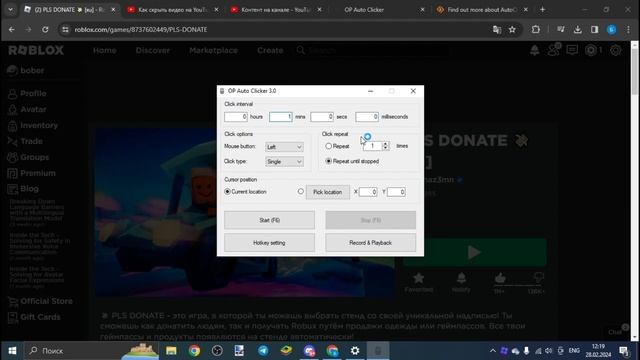Image resolution: width=640 pixels, height=360 pixels.
Task: Open a new browser tab
Action: [542, 9]
